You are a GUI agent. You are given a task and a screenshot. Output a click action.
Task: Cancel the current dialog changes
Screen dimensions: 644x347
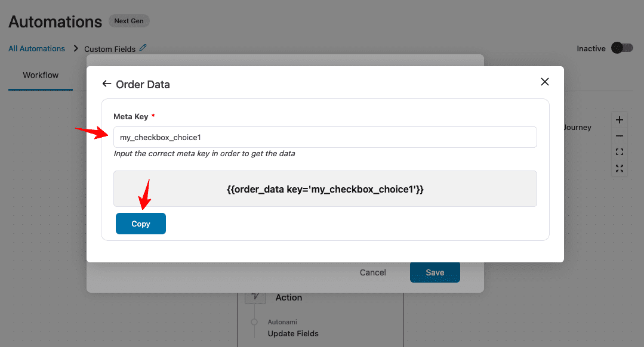click(x=372, y=272)
